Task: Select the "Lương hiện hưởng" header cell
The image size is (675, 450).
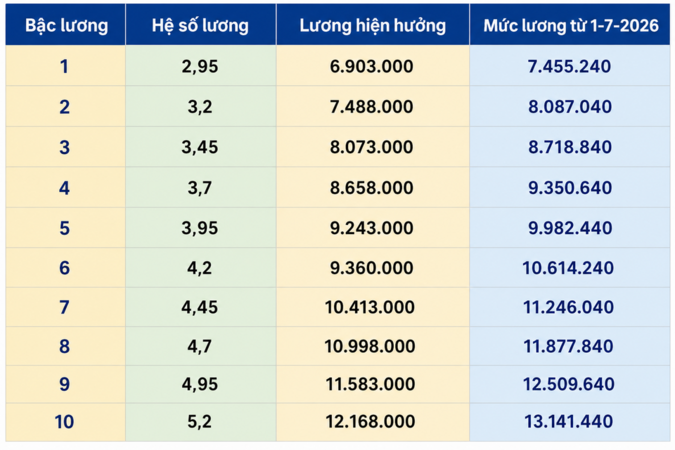Action: (373, 25)
